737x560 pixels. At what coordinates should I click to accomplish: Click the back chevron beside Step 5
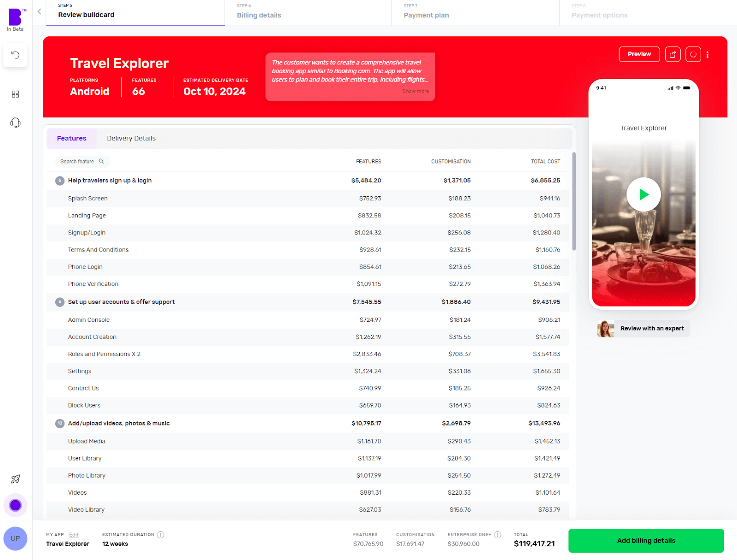(39, 12)
